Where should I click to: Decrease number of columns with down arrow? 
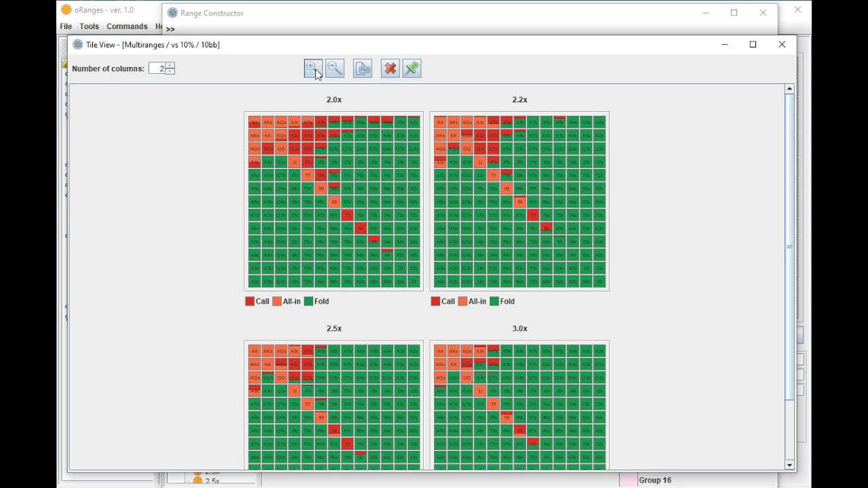pos(170,72)
